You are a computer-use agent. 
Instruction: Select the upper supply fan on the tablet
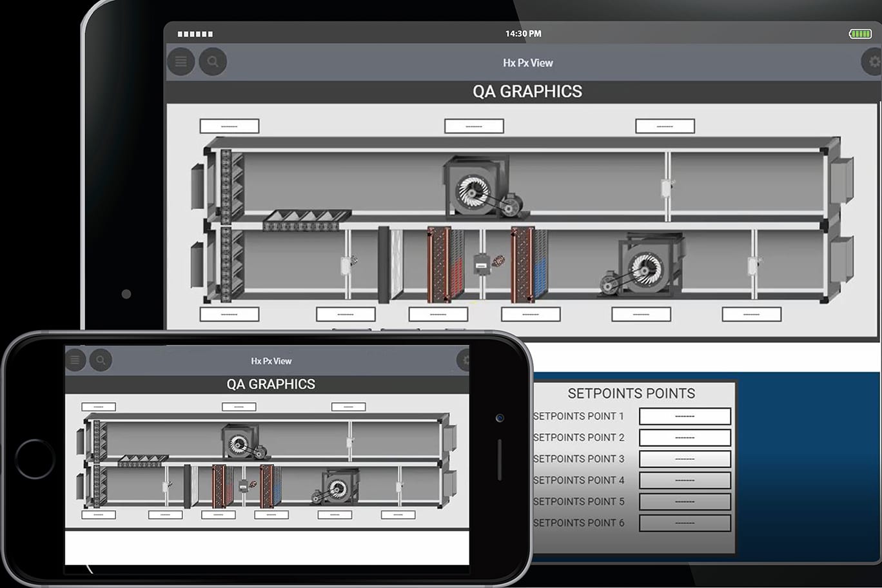coord(481,188)
